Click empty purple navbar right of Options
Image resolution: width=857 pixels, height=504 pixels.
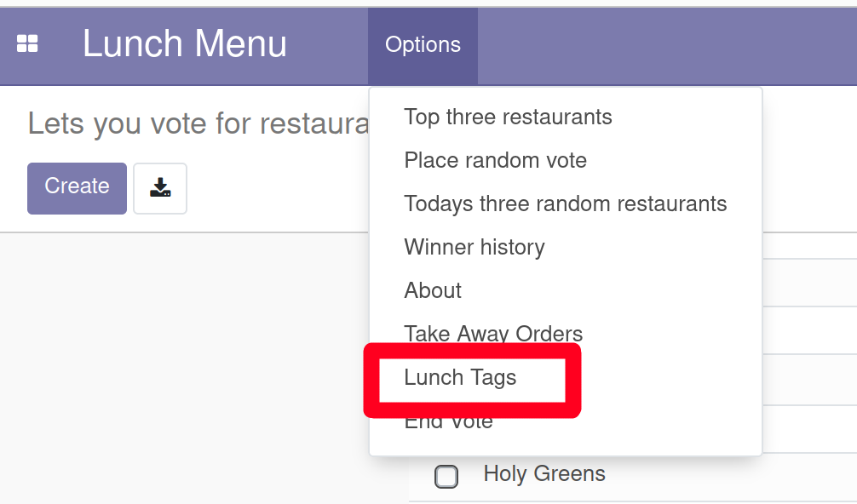(664, 45)
